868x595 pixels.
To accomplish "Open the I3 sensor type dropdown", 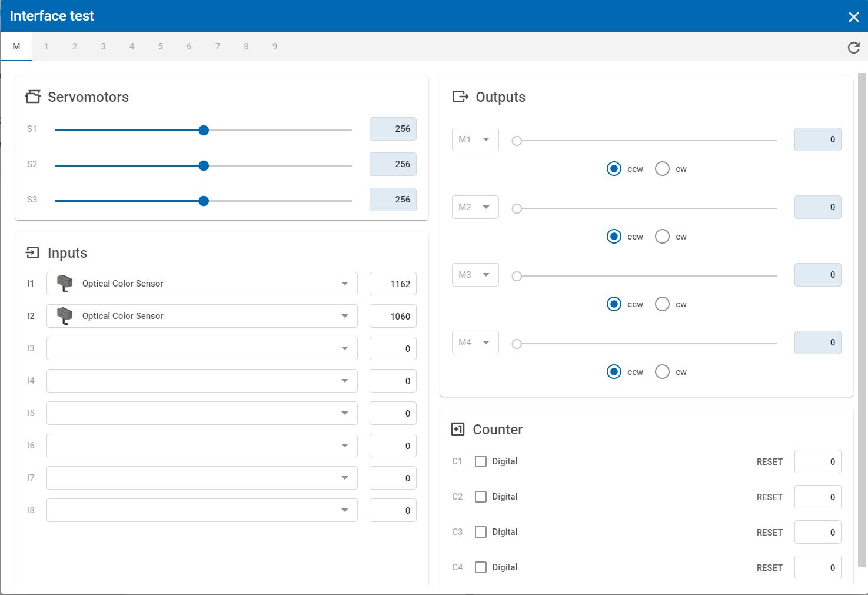I will pyautogui.click(x=202, y=348).
